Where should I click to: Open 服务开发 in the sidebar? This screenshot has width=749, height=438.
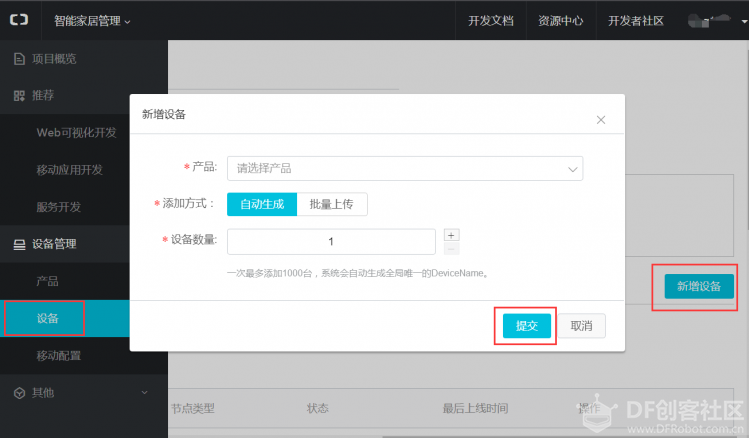(x=59, y=207)
